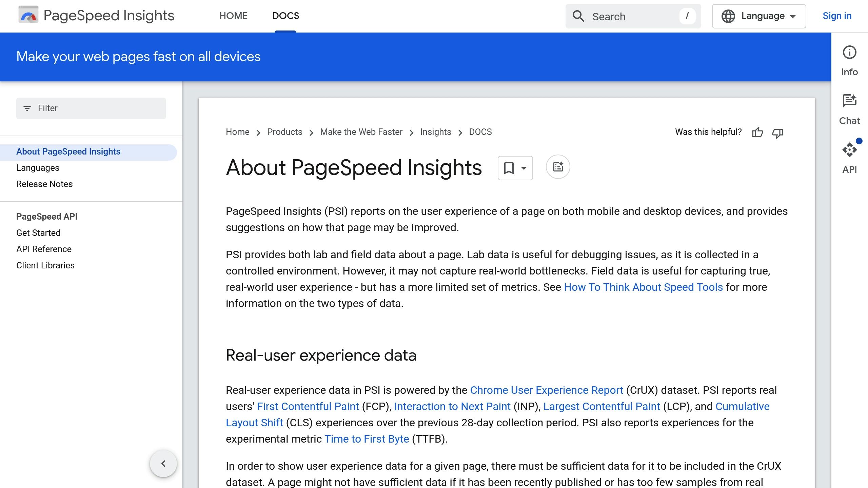Open Time to First Byte link
The image size is (868, 488).
click(367, 439)
